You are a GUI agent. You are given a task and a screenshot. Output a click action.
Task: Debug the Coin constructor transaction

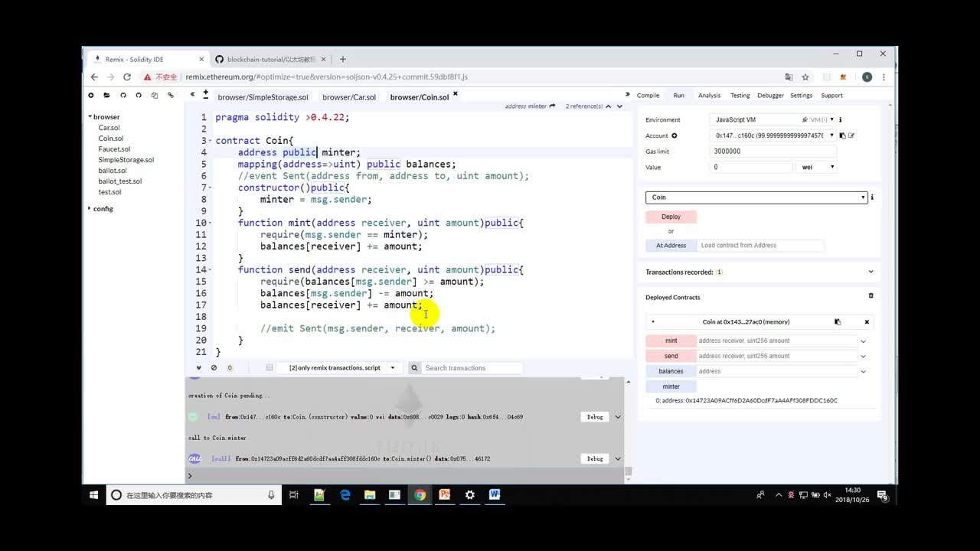(x=595, y=417)
